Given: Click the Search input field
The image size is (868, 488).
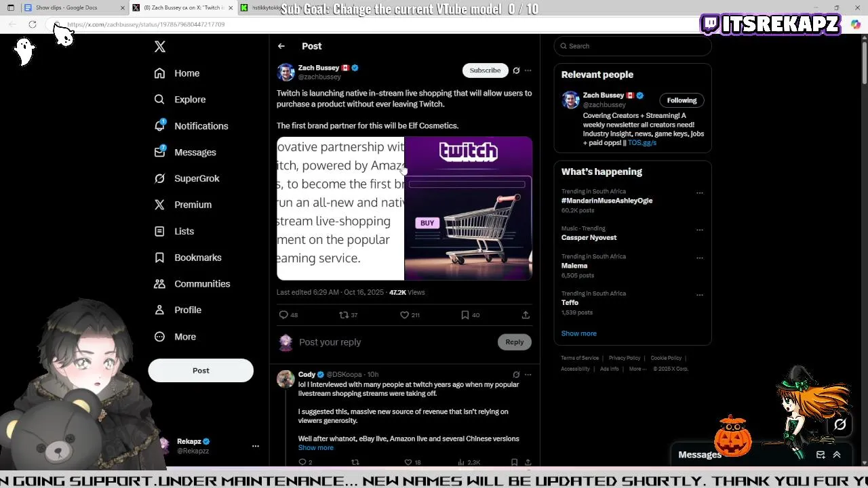Looking at the screenshot, I should (633, 46).
